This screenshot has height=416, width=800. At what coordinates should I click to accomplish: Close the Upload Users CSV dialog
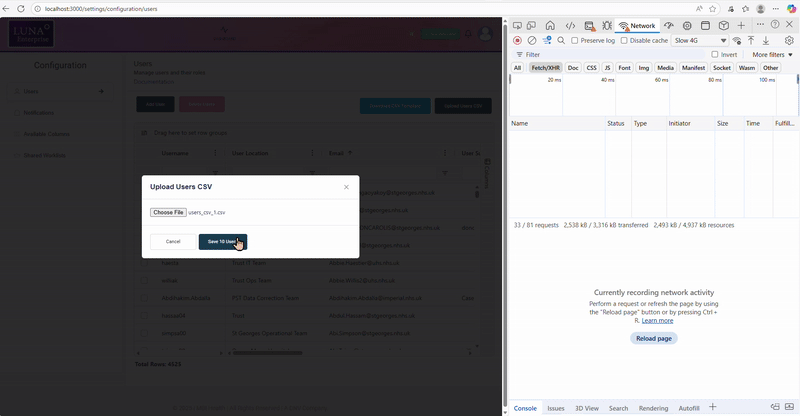[346, 187]
